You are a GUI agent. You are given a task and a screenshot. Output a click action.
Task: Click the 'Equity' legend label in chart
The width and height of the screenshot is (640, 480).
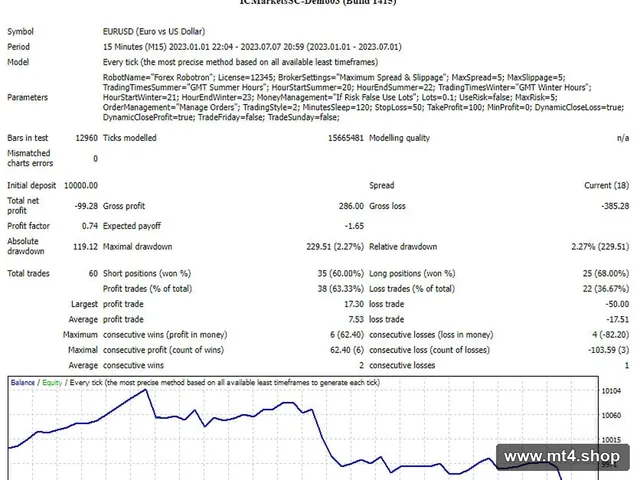click(52, 382)
